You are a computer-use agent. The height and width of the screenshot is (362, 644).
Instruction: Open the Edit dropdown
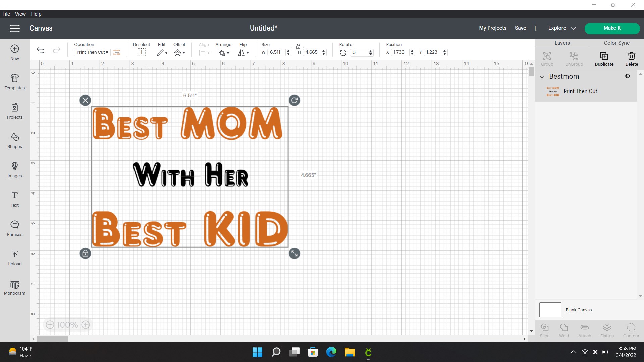[162, 53]
